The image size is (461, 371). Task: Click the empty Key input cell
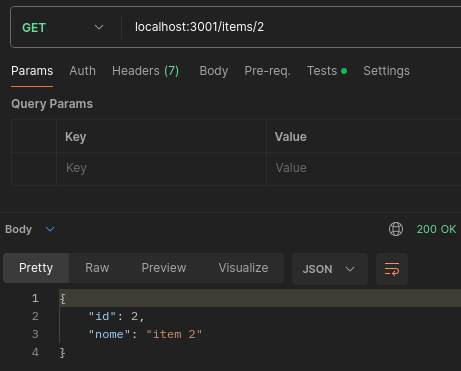[161, 168]
